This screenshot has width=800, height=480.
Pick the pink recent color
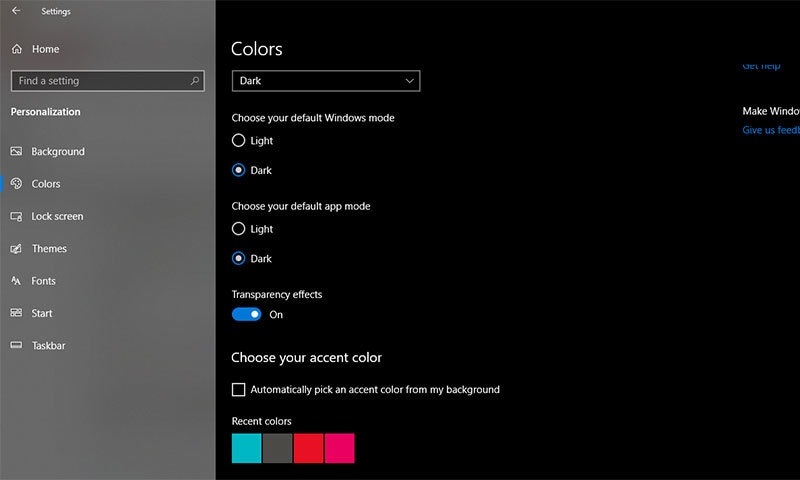(339, 448)
